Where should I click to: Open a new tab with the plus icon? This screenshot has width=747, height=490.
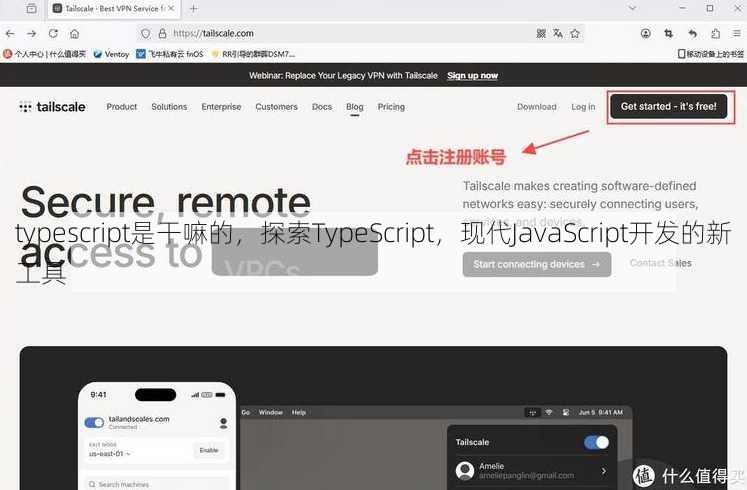tap(193, 9)
